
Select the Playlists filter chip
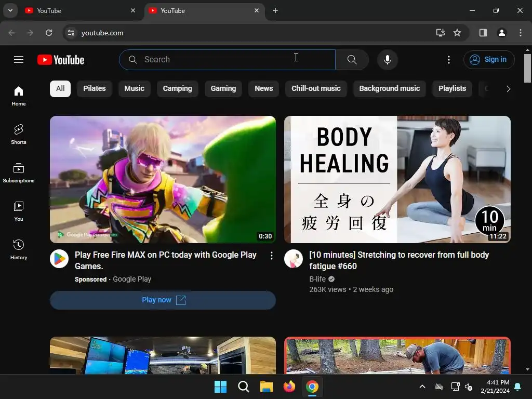452,88
